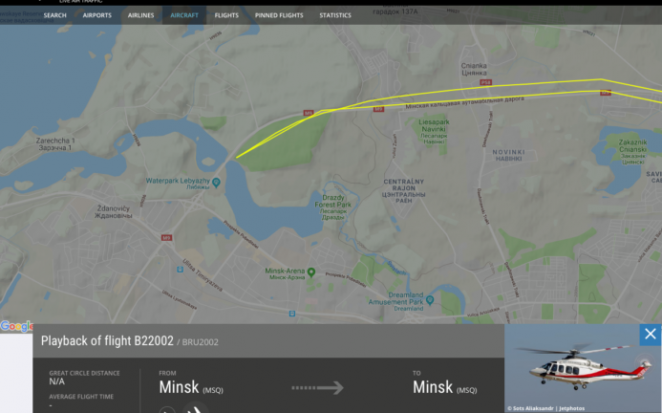Screen dimensions: 662x413
Task: Open the Google logo link on the map
Action: [16, 326]
